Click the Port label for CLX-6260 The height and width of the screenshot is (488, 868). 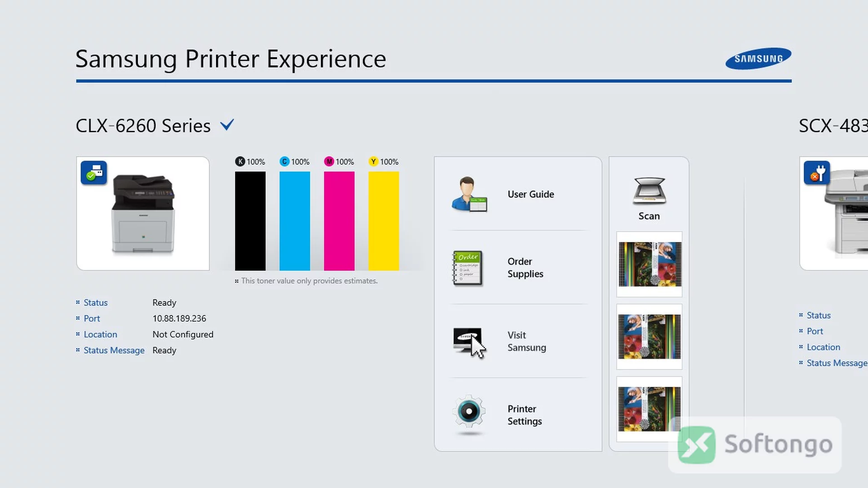[x=92, y=318]
